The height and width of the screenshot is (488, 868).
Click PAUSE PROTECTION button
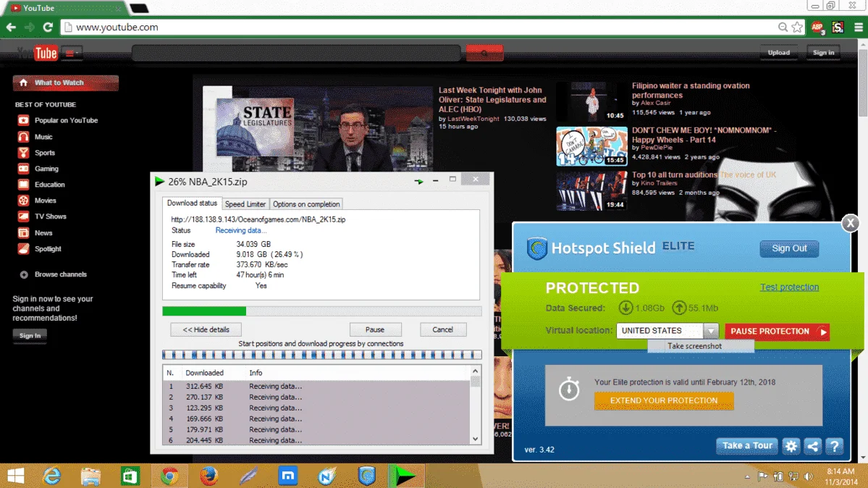coord(777,331)
